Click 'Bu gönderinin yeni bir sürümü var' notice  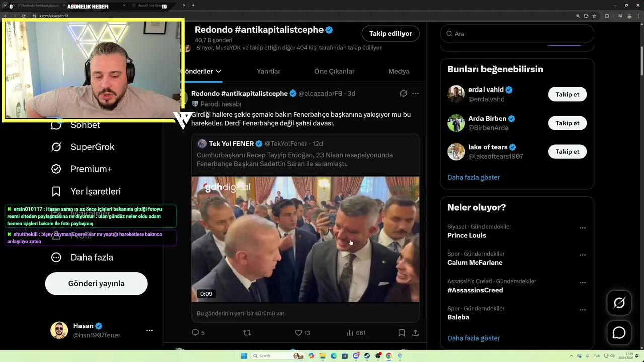tap(240, 313)
